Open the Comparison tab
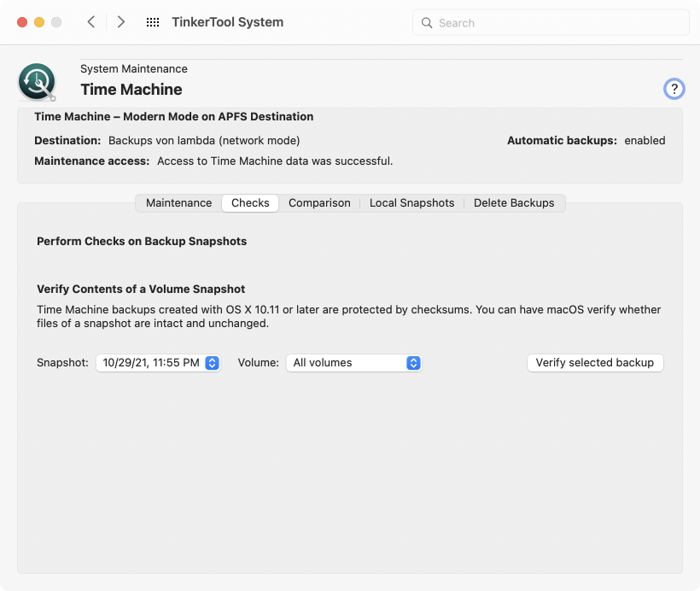The width and height of the screenshot is (700, 591). (319, 202)
